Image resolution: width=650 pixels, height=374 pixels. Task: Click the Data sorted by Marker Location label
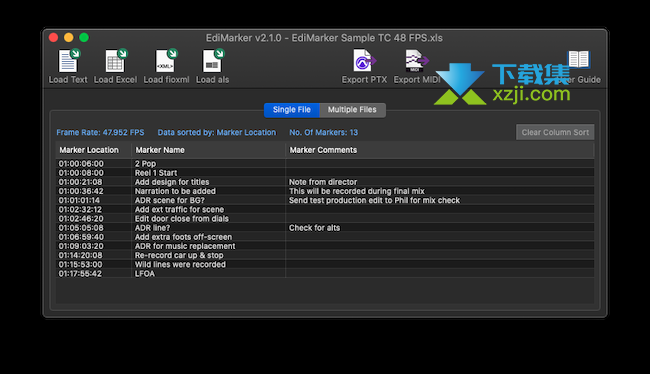point(217,132)
